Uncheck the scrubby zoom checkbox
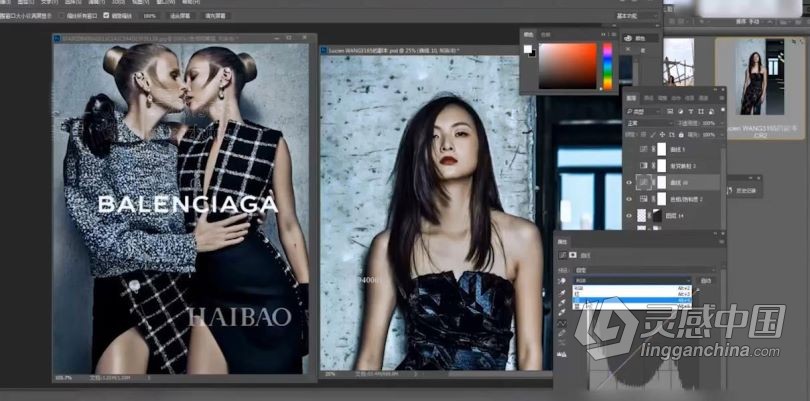The width and height of the screenshot is (810, 401). (x=106, y=16)
